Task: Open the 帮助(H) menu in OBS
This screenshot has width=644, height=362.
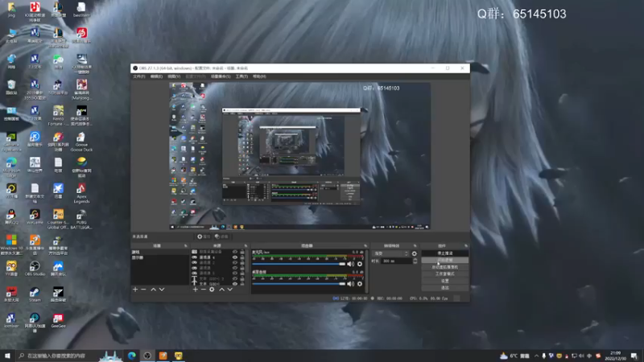Action: click(x=259, y=76)
